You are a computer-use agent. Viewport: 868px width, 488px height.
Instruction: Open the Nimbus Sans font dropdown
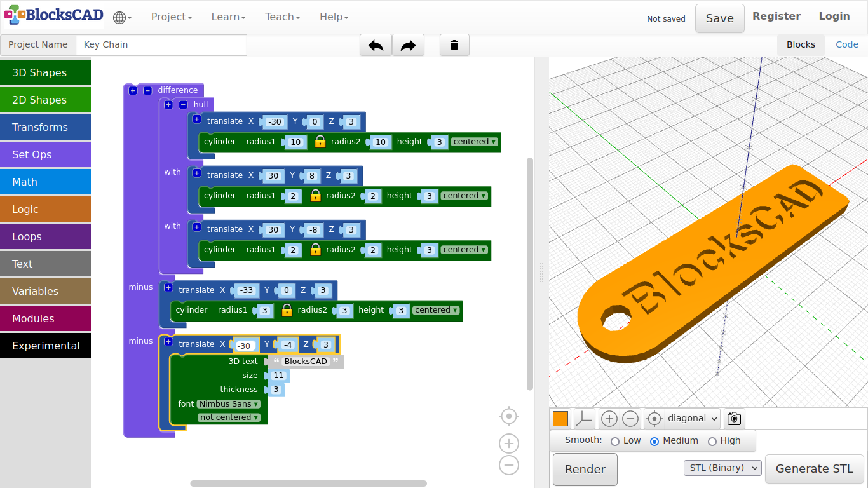[x=229, y=404]
